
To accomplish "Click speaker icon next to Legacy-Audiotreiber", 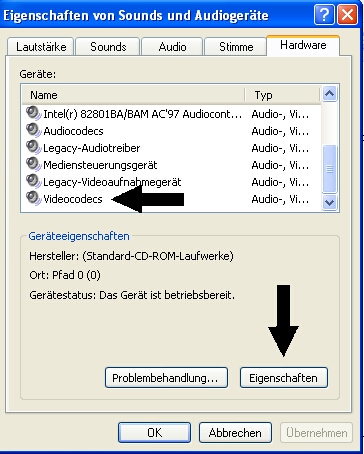I will point(33,147).
